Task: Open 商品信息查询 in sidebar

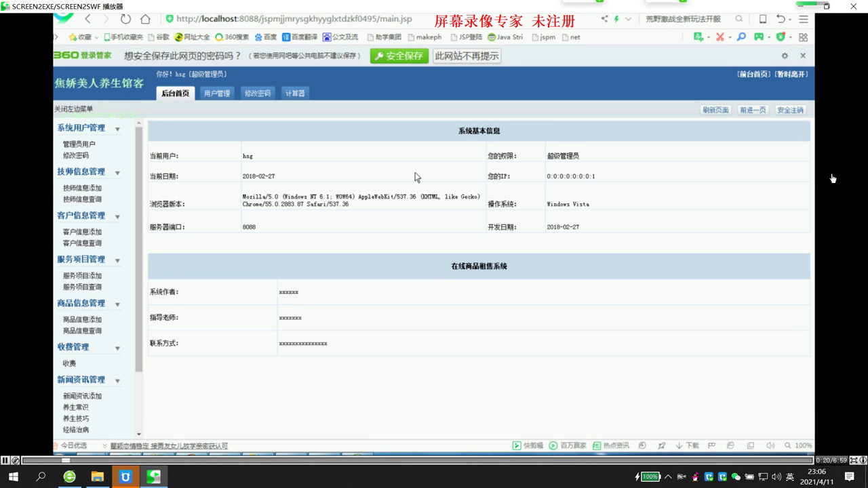Action: coord(82,331)
